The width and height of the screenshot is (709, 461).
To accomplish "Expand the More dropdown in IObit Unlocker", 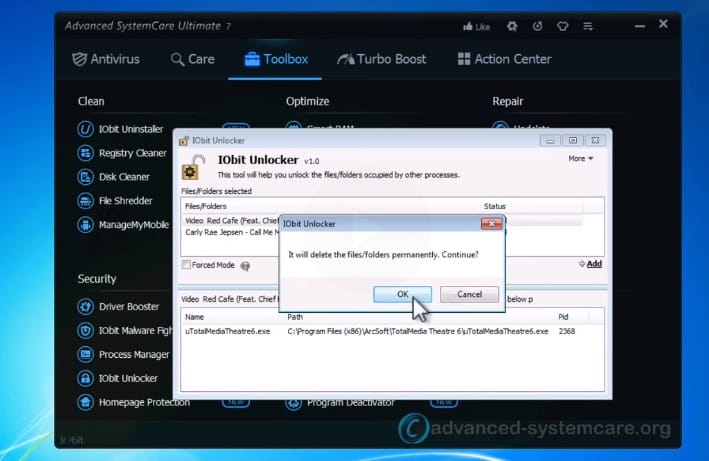I will point(580,158).
